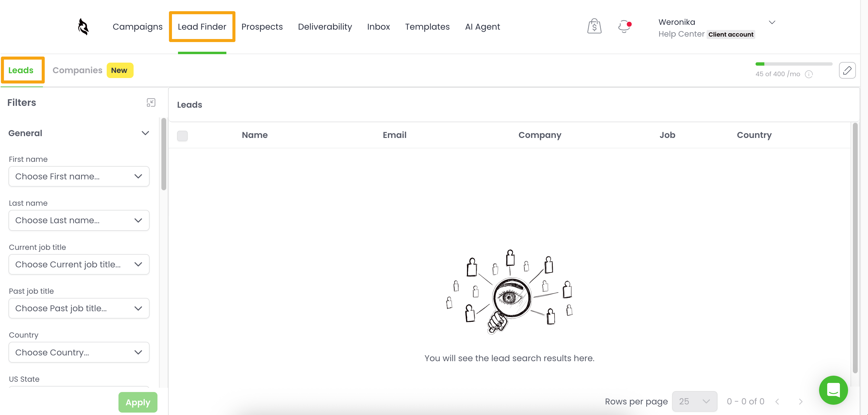This screenshot has height=415, width=868.
Task: Go to previous results page arrow
Action: 777,401
